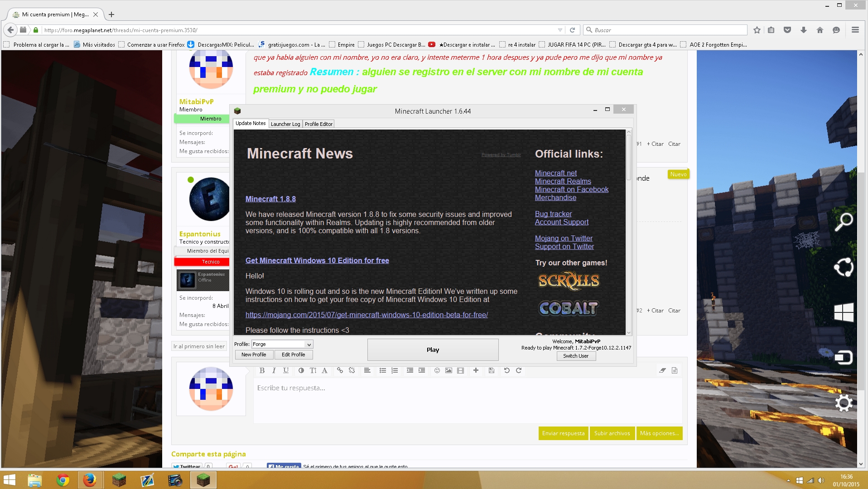Open Firefox bookmarks list icon
This screenshot has width=868, height=489.
[771, 30]
